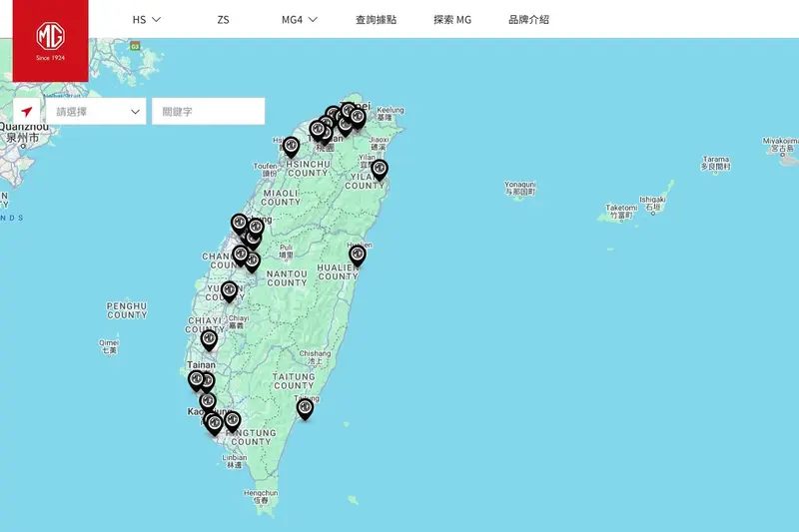Select the MG dealer pin near Pingtung
This screenshot has width=799, height=532.
[x=233, y=420]
